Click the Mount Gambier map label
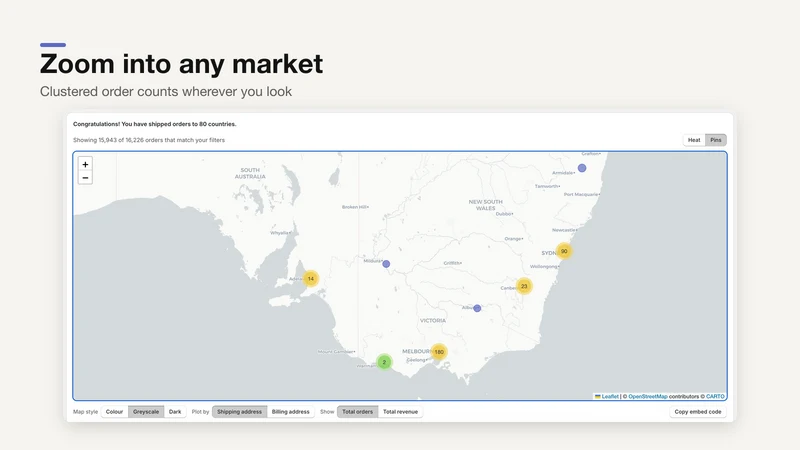The height and width of the screenshot is (450, 800). (x=335, y=352)
